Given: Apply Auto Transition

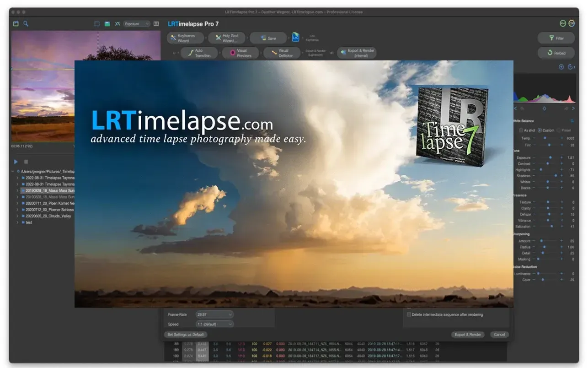Looking at the screenshot, I should coord(199,53).
